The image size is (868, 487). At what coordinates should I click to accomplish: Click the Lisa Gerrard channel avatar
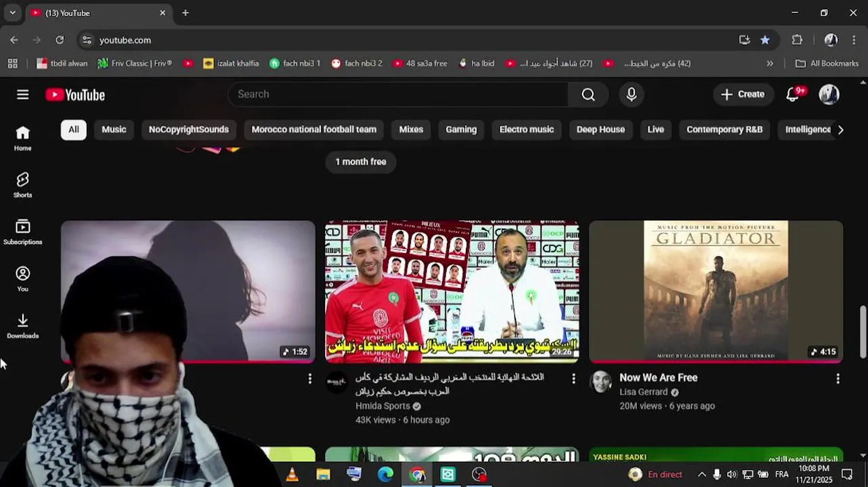(601, 382)
